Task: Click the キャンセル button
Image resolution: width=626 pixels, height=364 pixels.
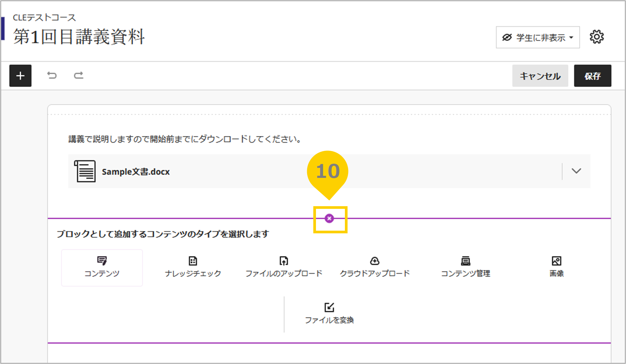Action: point(540,76)
